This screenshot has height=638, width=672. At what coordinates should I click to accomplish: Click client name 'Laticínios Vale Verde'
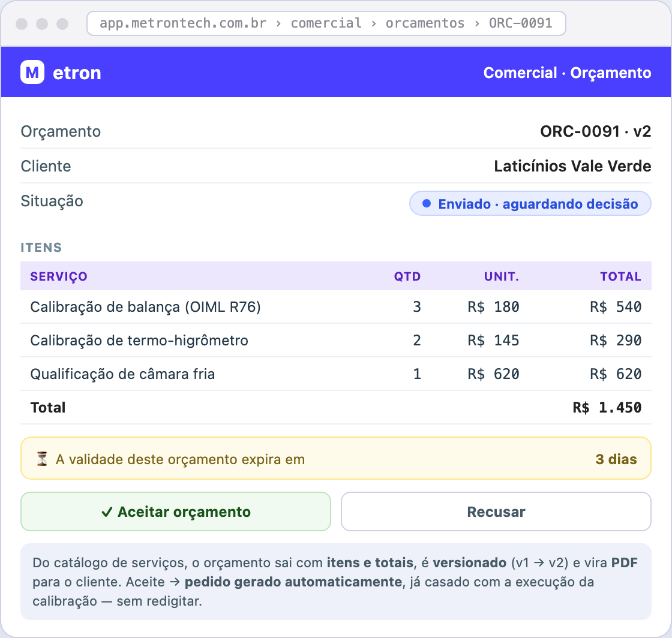pos(572,165)
